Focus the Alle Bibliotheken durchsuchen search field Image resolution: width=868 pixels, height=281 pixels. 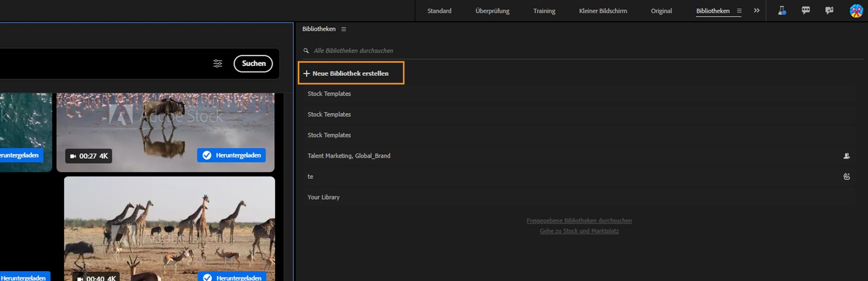pos(583,51)
